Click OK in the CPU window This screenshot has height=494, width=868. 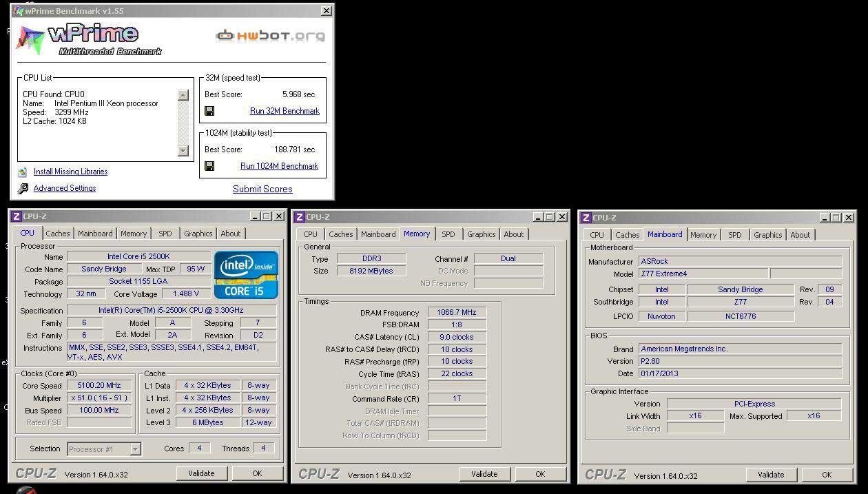pyautogui.click(x=257, y=473)
